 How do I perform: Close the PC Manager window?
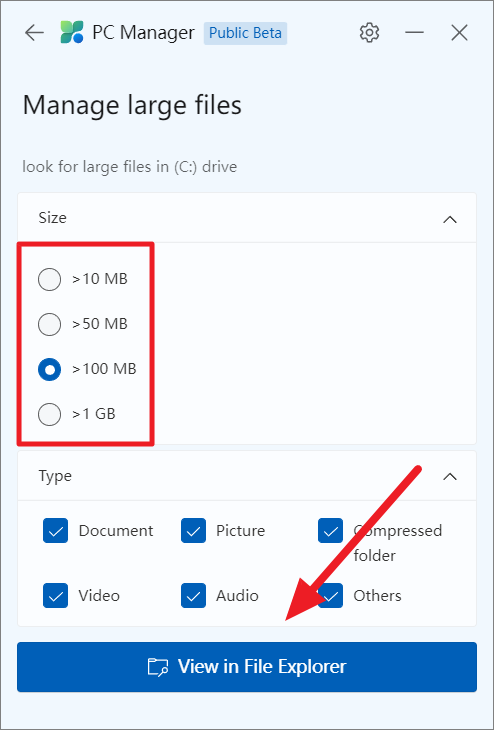coord(460,33)
